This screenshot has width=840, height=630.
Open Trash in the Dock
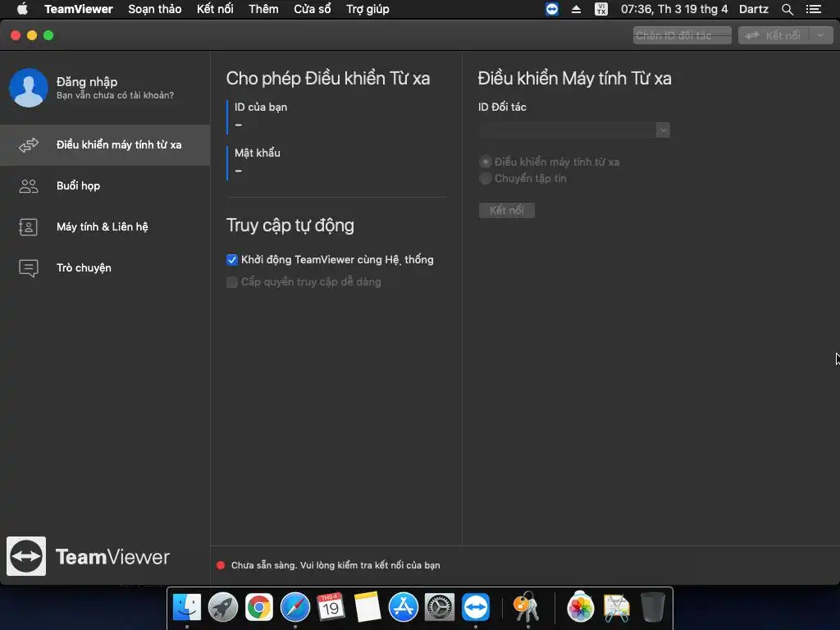coord(652,608)
